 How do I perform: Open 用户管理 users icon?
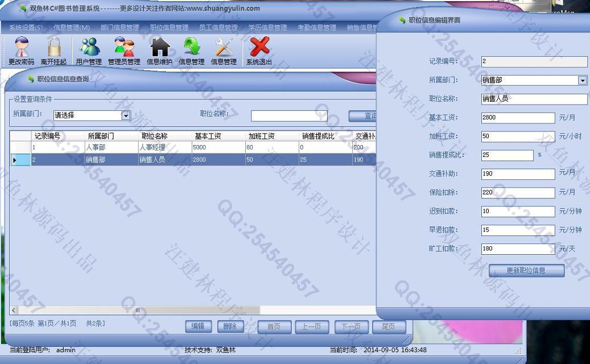tap(89, 51)
